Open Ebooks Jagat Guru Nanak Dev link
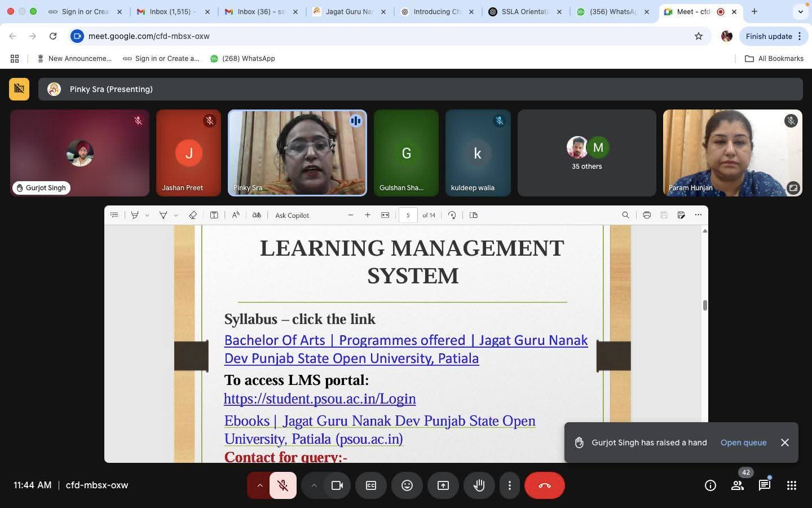 point(379,430)
